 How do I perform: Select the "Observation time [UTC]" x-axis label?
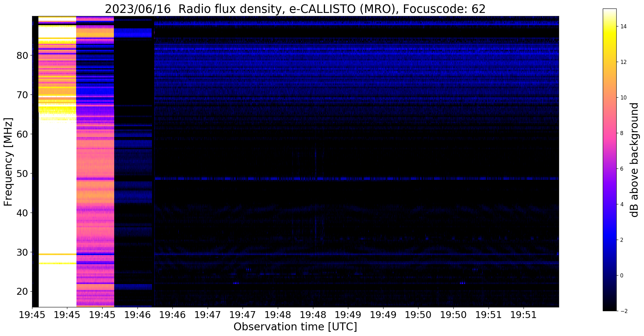tap(295, 327)
